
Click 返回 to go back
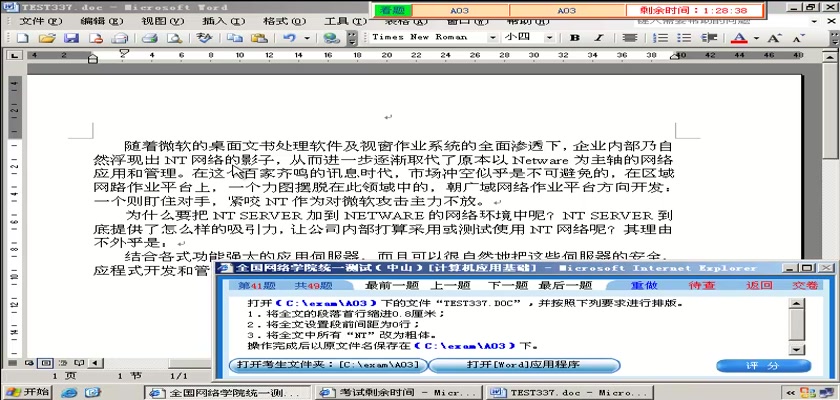tap(759, 285)
